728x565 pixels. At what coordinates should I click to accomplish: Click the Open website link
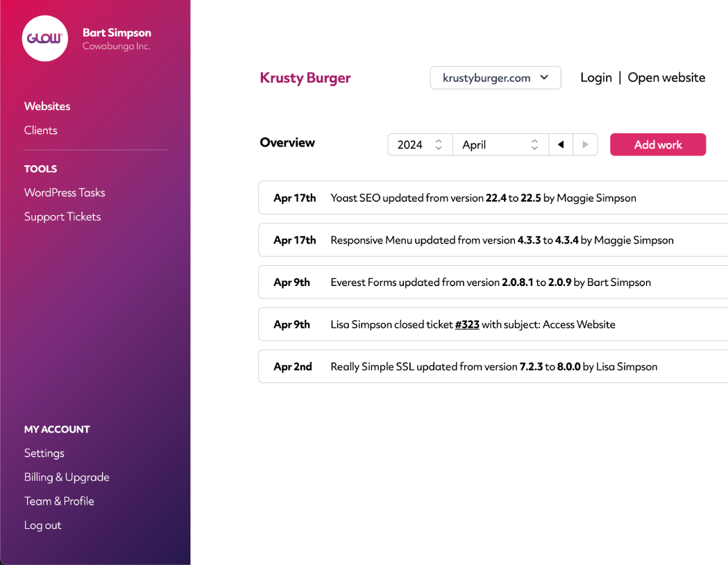click(666, 78)
